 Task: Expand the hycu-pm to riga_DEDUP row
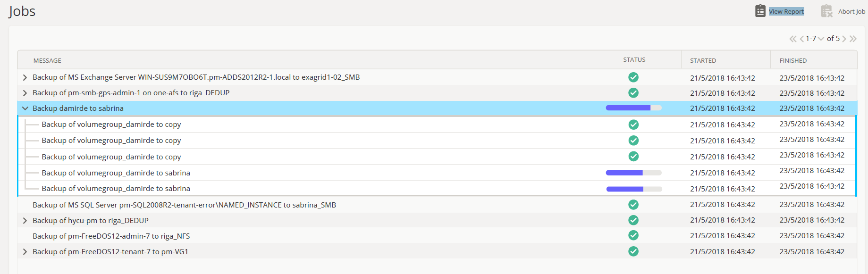pyautogui.click(x=25, y=221)
